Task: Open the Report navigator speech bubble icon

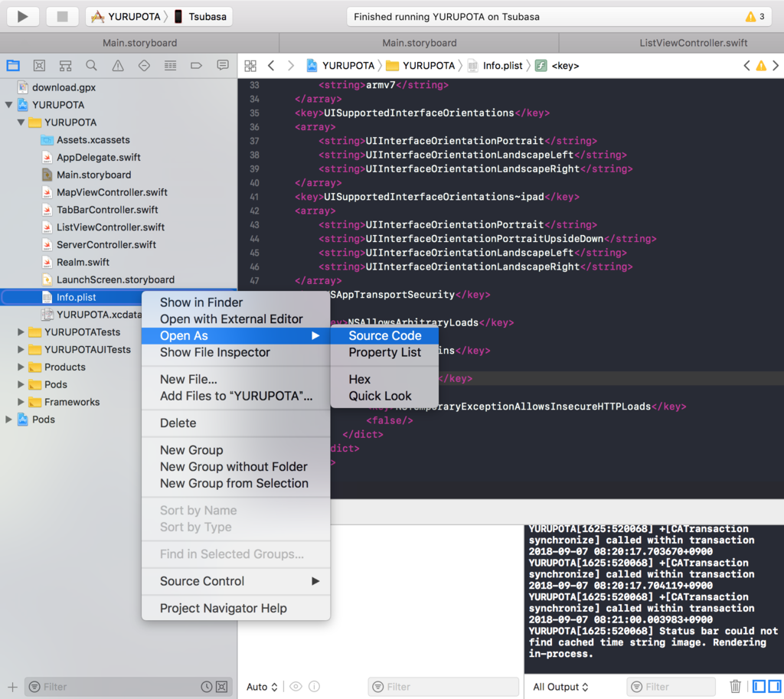Action: tap(223, 66)
